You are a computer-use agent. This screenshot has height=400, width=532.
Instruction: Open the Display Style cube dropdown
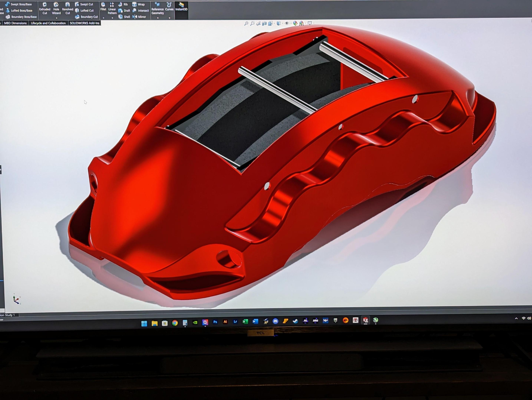pyautogui.click(x=279, y=23)
